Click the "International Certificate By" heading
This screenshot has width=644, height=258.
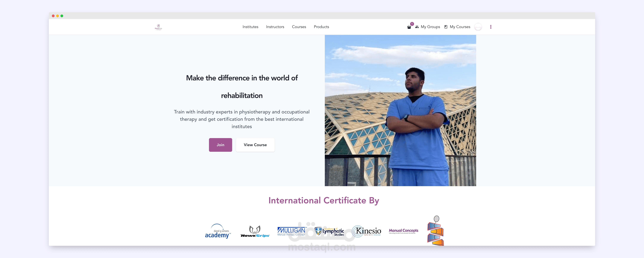[x=324, y=201]
